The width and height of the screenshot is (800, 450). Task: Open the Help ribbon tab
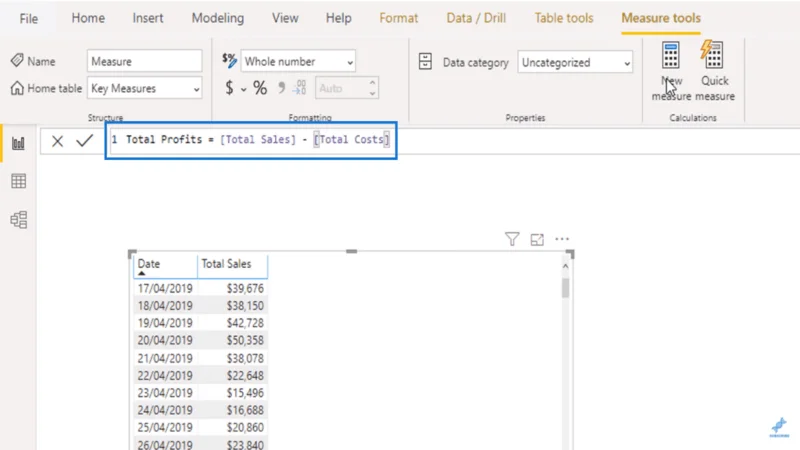338,18
